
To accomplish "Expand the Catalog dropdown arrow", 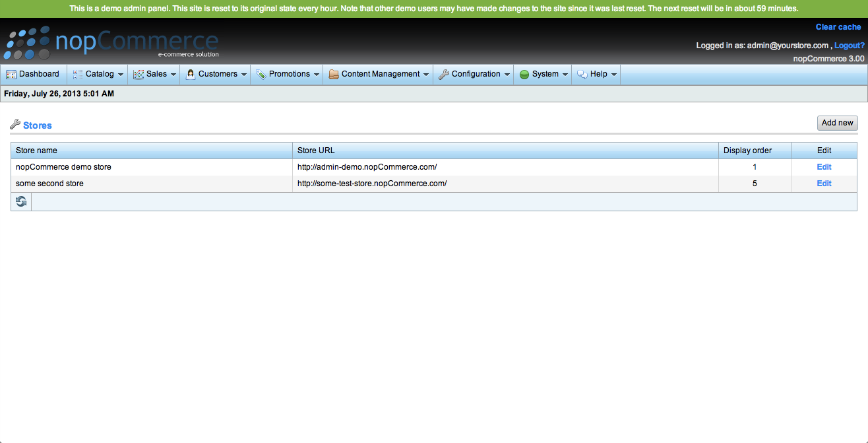I will [121, 75].
